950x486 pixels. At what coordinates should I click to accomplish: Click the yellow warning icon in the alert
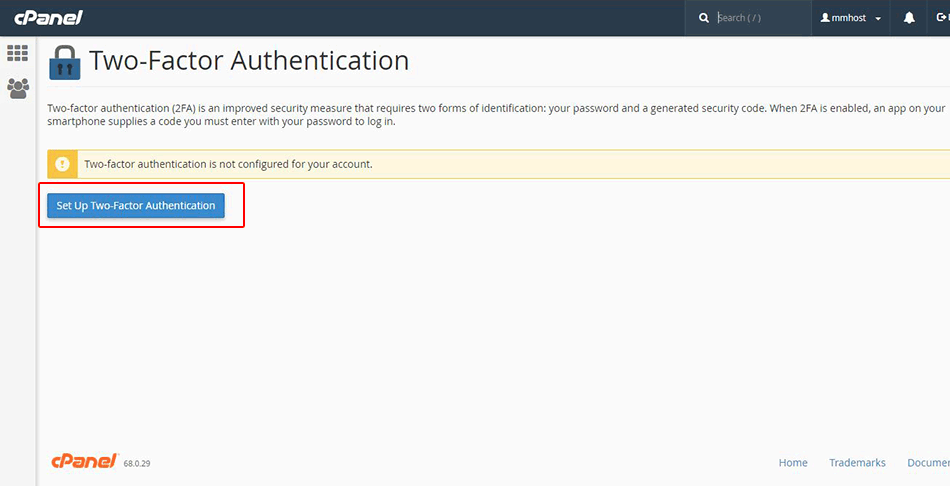coord(62,164)
